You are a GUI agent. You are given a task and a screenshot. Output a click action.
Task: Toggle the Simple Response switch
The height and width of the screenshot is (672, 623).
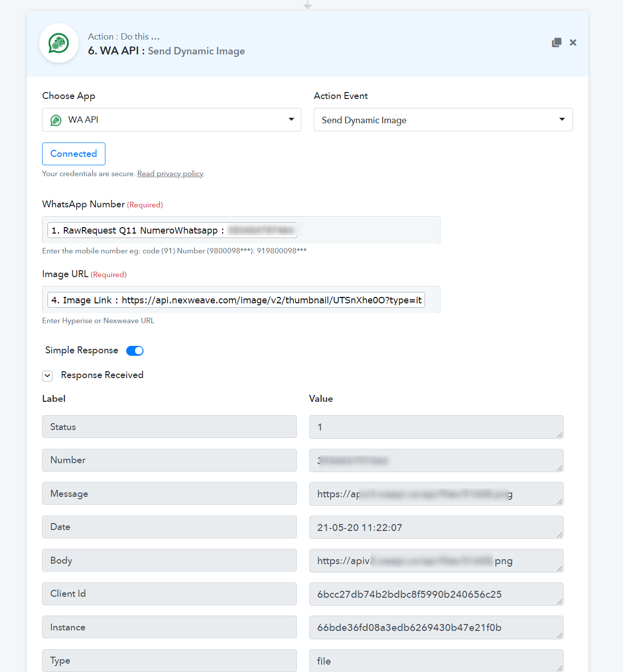pyautogui.click(x=135, y=351)
